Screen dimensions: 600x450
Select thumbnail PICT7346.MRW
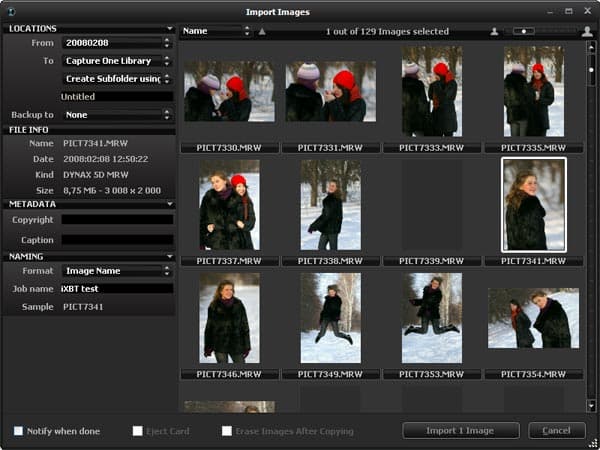pyautogui.click(x=230, y=318)
